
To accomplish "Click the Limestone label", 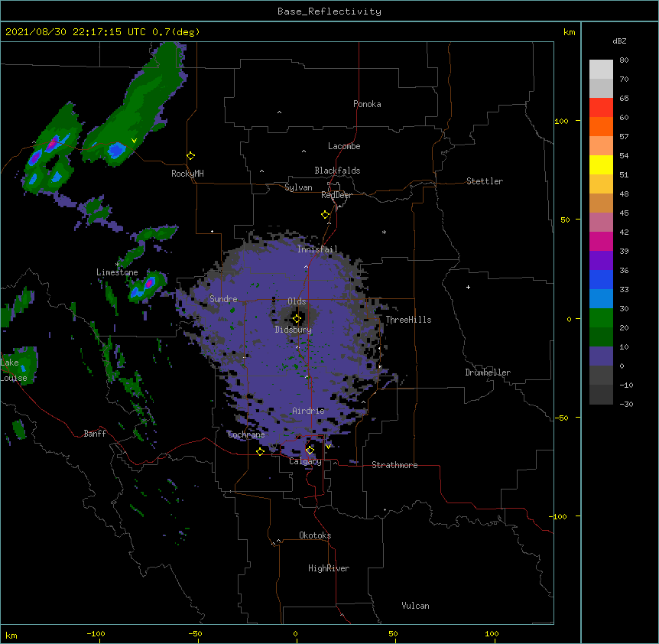I will [117, 272].
